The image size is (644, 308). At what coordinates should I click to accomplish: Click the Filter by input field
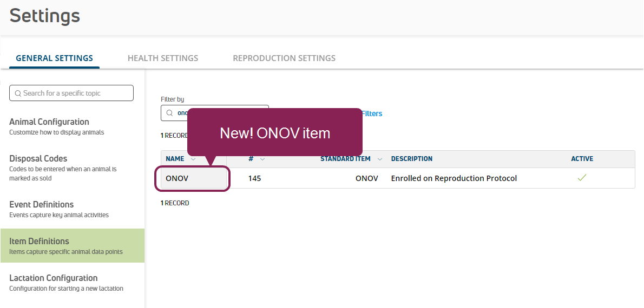point(215,113)
